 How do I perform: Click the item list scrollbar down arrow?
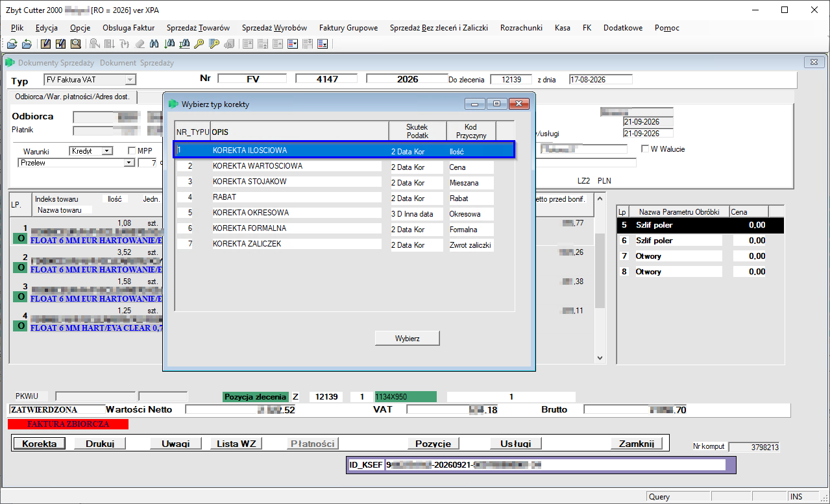point(600,358)
